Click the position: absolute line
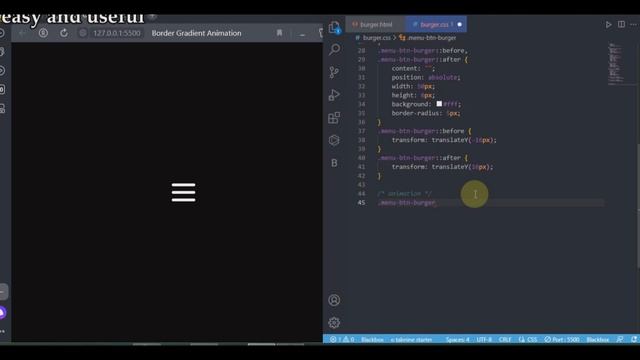 [426, 77]
